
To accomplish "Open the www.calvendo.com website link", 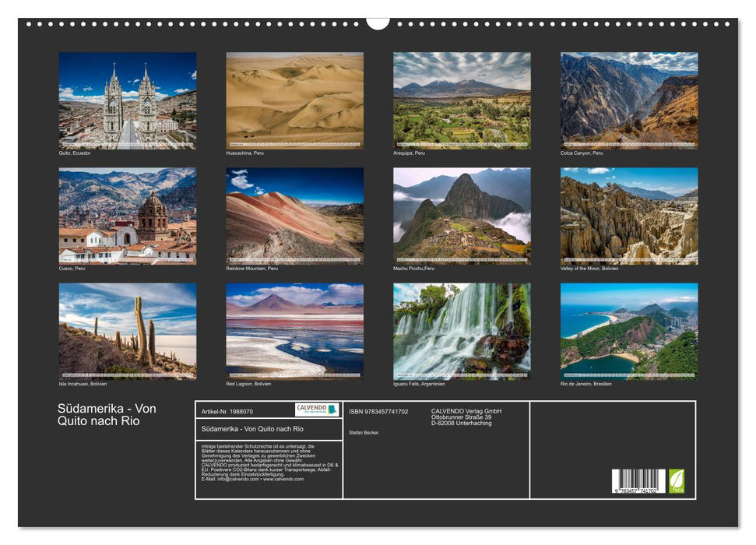I will [282, 480].
